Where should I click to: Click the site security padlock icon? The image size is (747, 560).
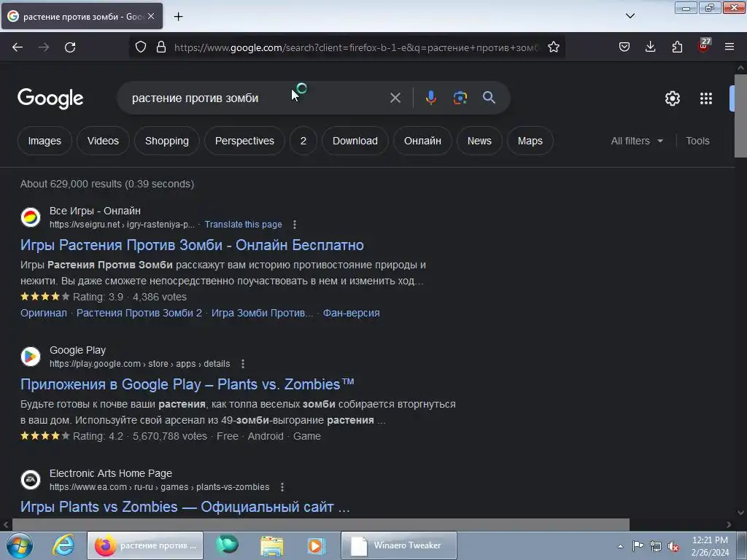click(161, 47)
